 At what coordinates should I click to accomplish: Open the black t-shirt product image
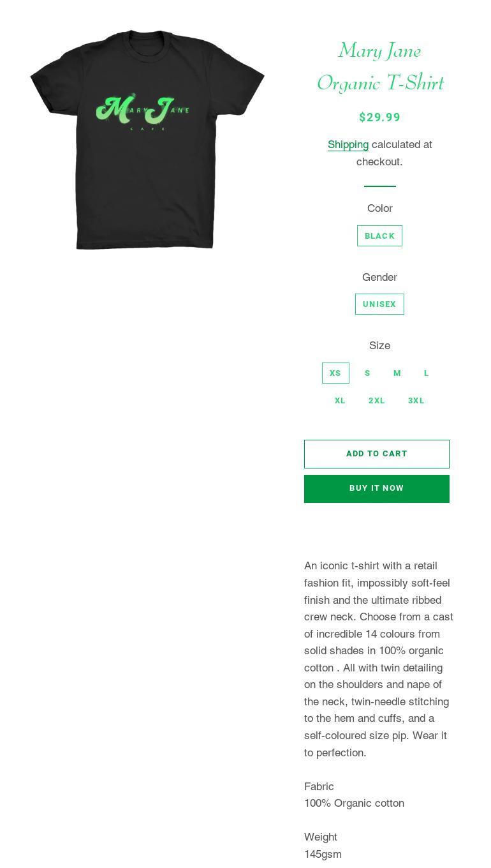(147, 140)
